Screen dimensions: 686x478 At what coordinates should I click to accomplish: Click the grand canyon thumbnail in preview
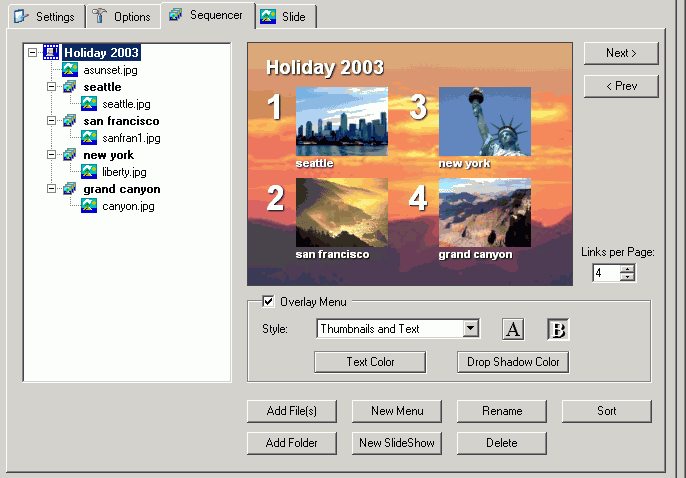[485, 212]
